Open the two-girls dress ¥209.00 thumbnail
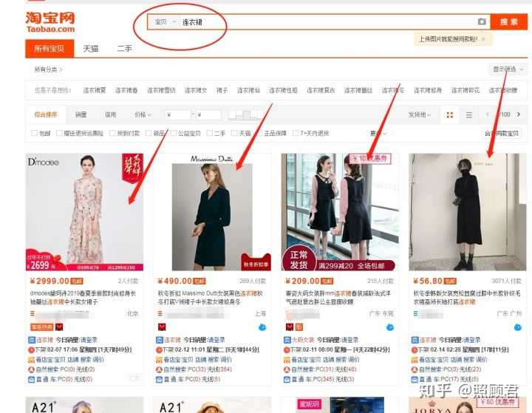Screen dimensions: 532x413 [x=340, y=212]
